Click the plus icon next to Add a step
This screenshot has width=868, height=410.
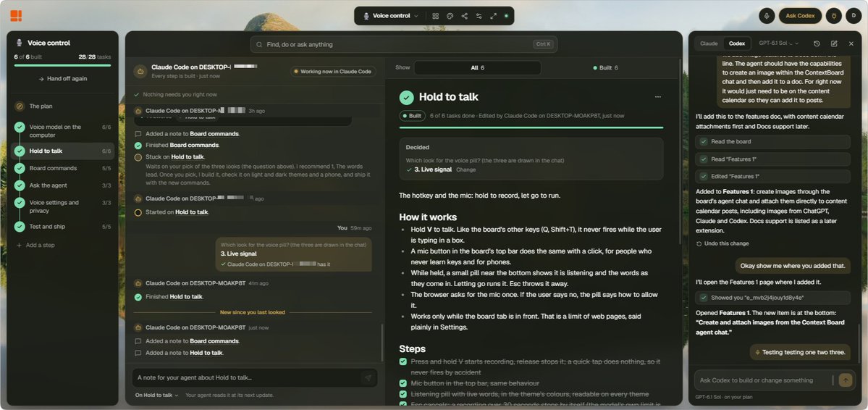[x=20, y=245]
